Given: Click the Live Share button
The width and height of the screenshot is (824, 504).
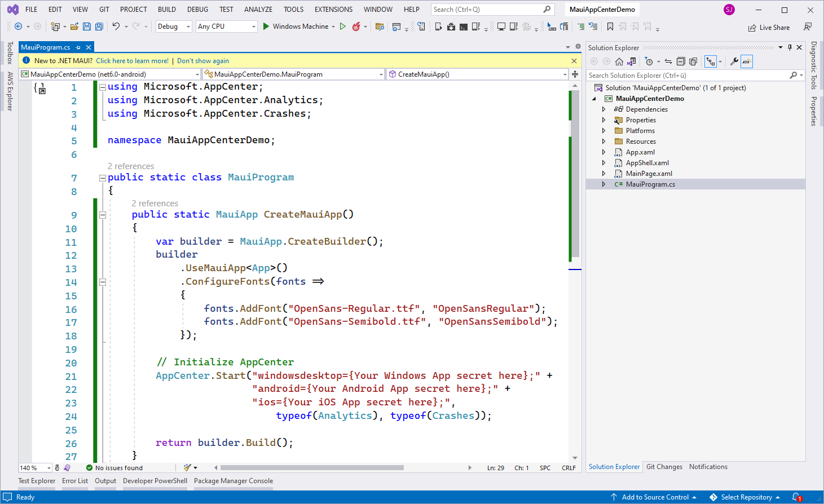Looking at the screenshot, I should [769, 28].
